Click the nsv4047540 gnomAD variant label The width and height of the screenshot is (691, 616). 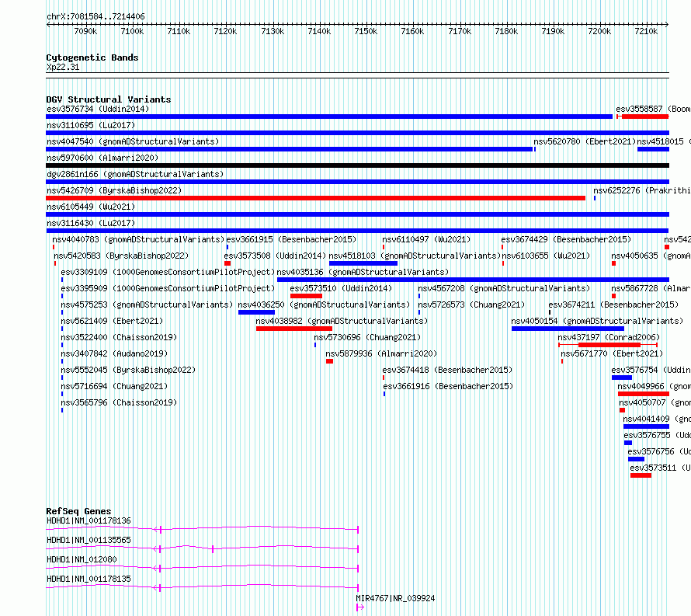tap(133, 141)
